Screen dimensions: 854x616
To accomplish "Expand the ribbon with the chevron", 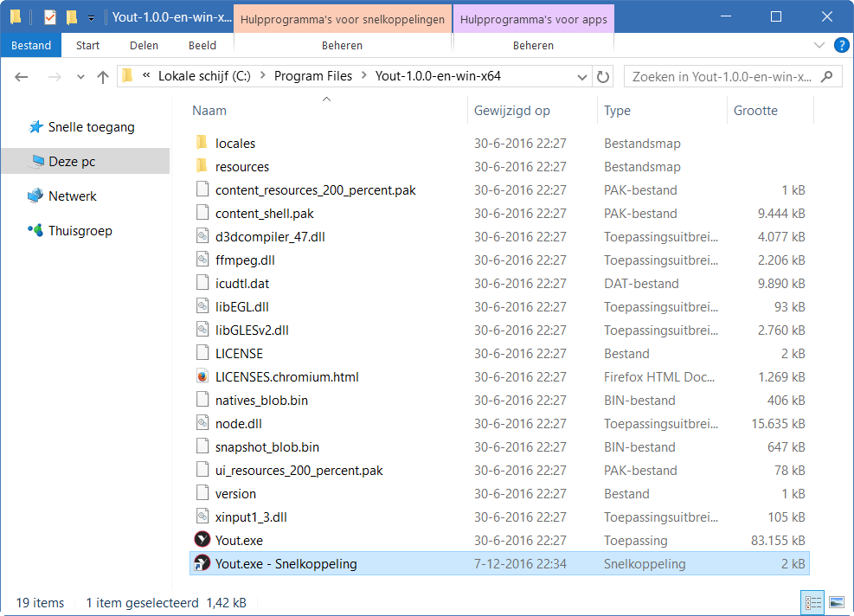I will 819,45.
